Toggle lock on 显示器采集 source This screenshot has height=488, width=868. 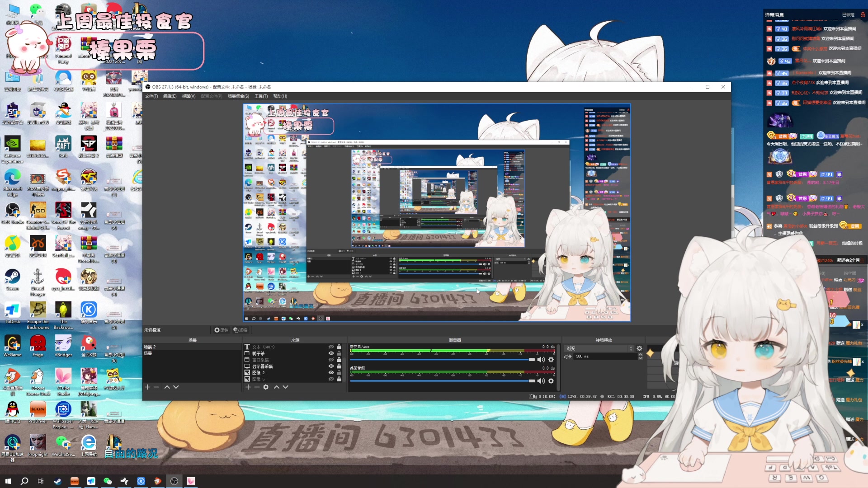pyautogui.click(x=339, y=366)
